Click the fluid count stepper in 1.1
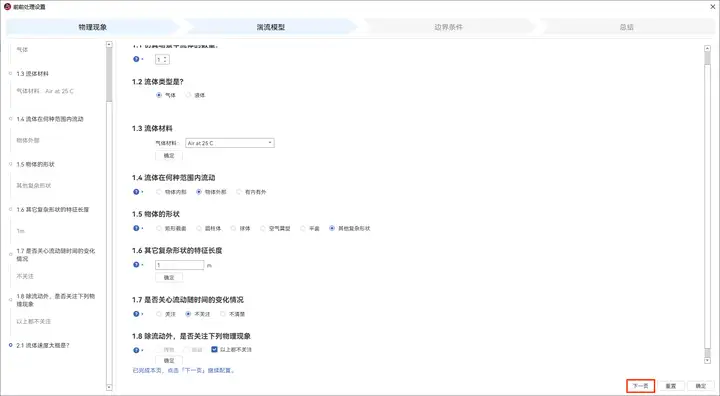Image resolution: width=720 pixels, height=396 pixels. (163, 59)
